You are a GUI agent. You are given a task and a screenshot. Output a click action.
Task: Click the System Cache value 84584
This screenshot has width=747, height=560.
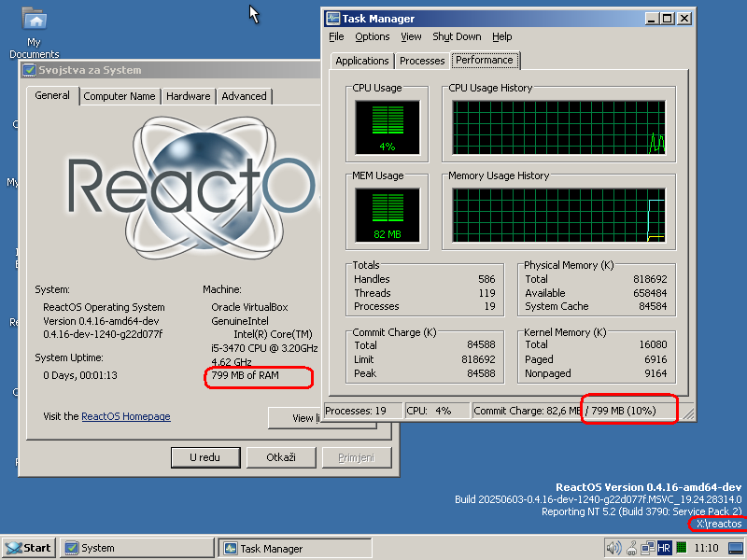pos(653,306)
